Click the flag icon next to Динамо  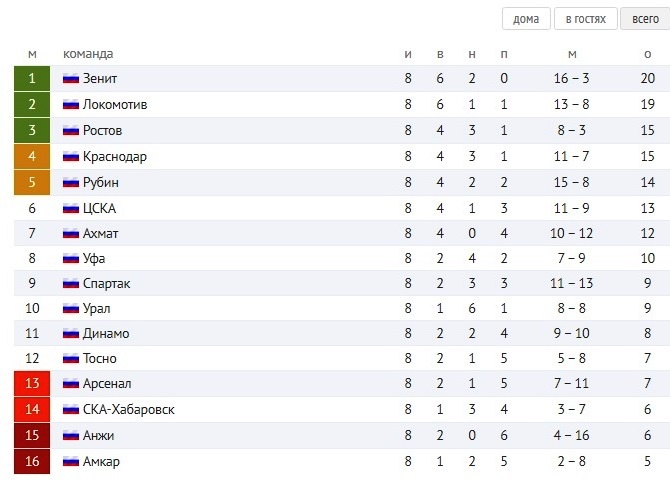71,333
